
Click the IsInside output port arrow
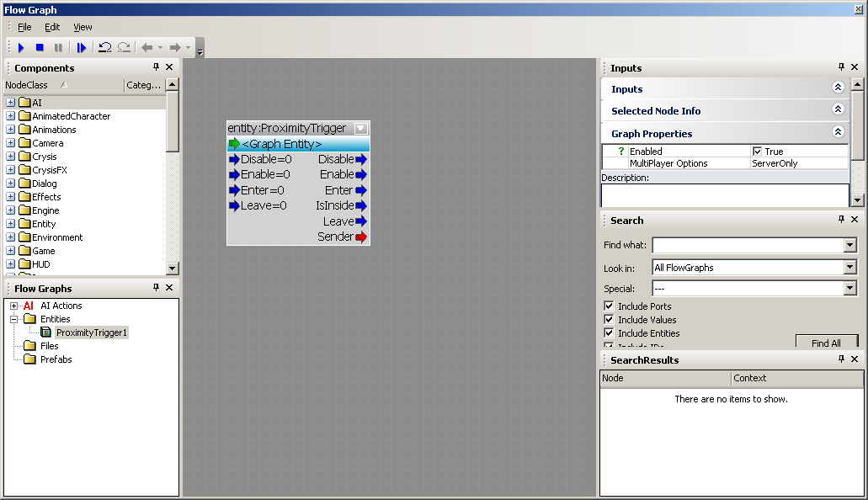tap(361, 206)
